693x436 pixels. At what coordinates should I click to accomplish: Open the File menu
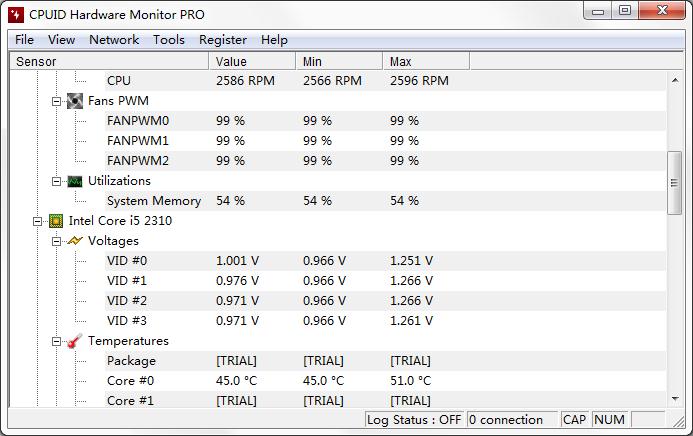tap(24, 40)
